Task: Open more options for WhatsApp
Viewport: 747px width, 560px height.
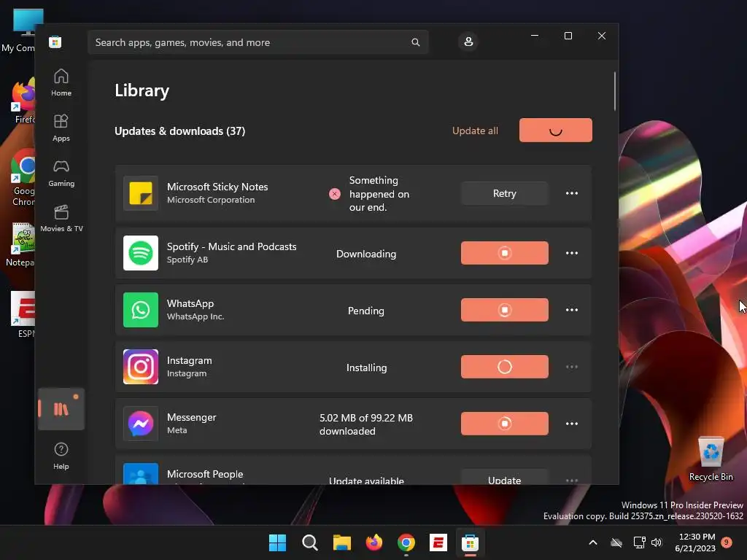Action: 572,310
